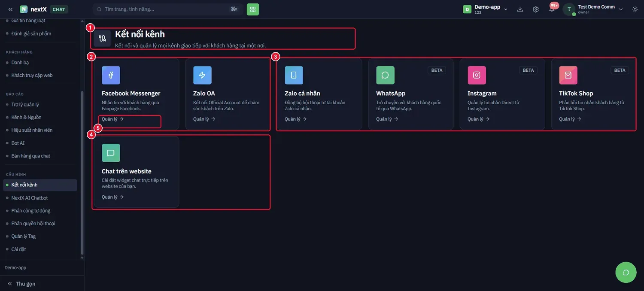Click the Chat trên website icon
Screen dimensions: 644x291
111,153
